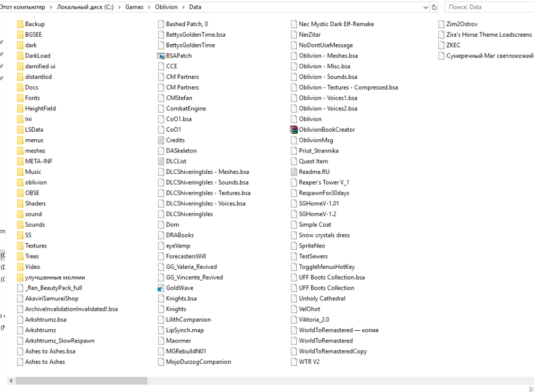The height and width of the screenshot is (392, 534).
Task: Select the OBSE folder icon
Action: pyautogui.click(x=20, y=193)
